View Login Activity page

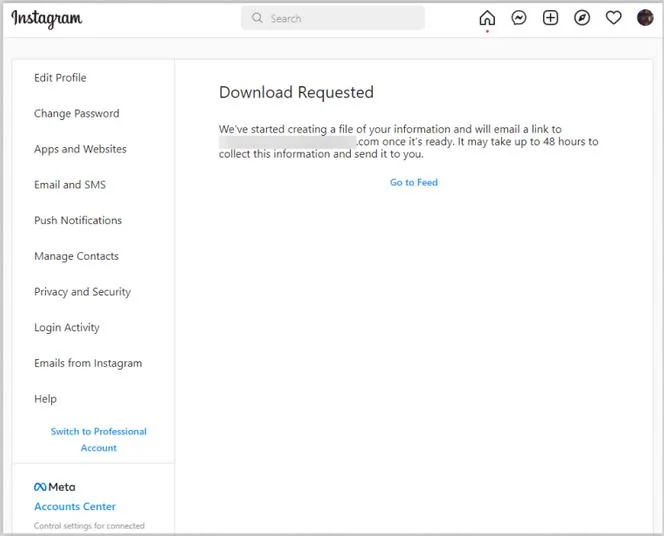67,327
